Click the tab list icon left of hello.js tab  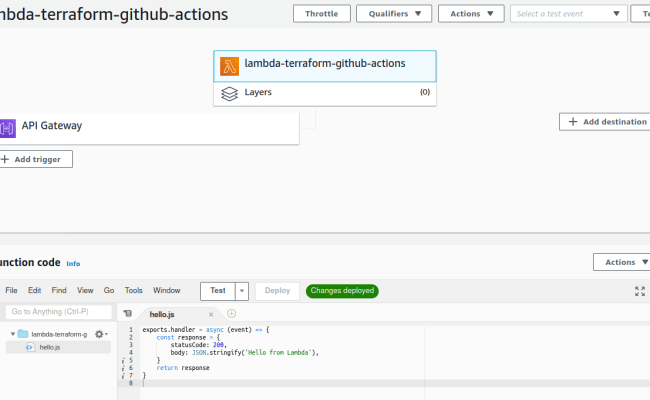[128, 313]
